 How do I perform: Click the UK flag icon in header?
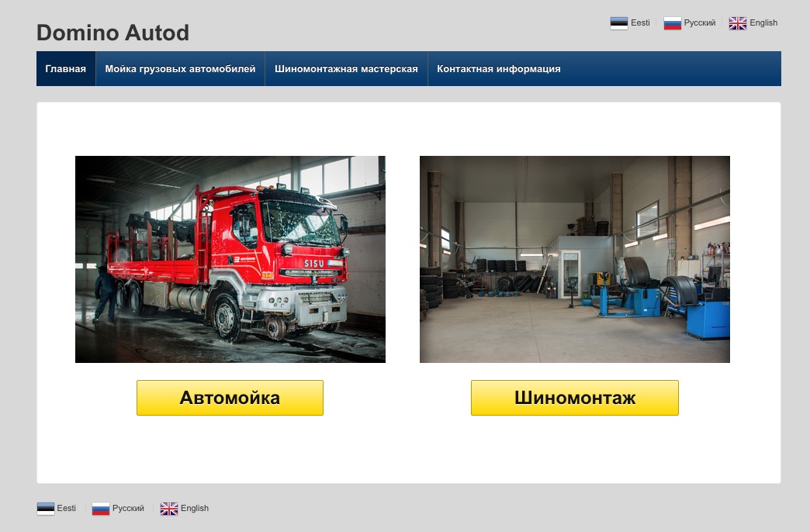pos(738,23)
